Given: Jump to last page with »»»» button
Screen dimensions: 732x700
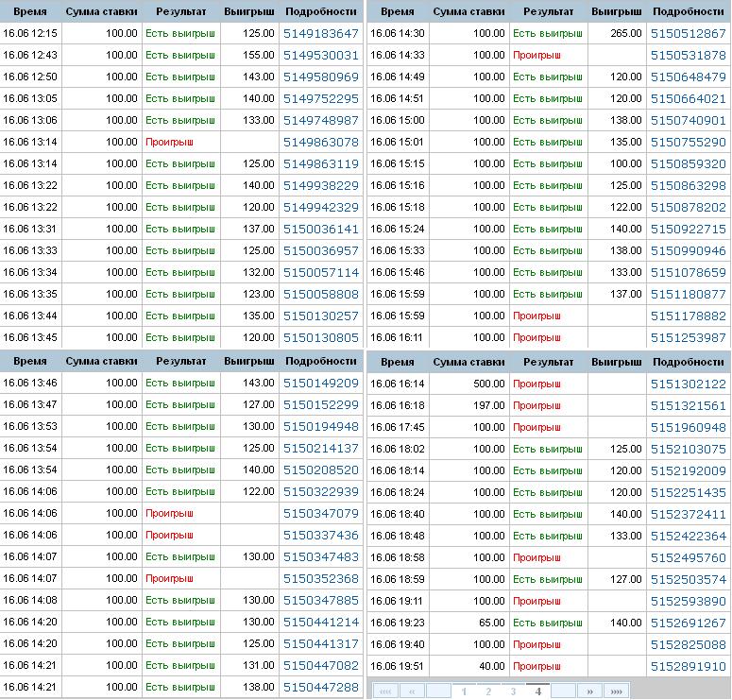Looking at the screenshot, I should [x=616, y=691].
